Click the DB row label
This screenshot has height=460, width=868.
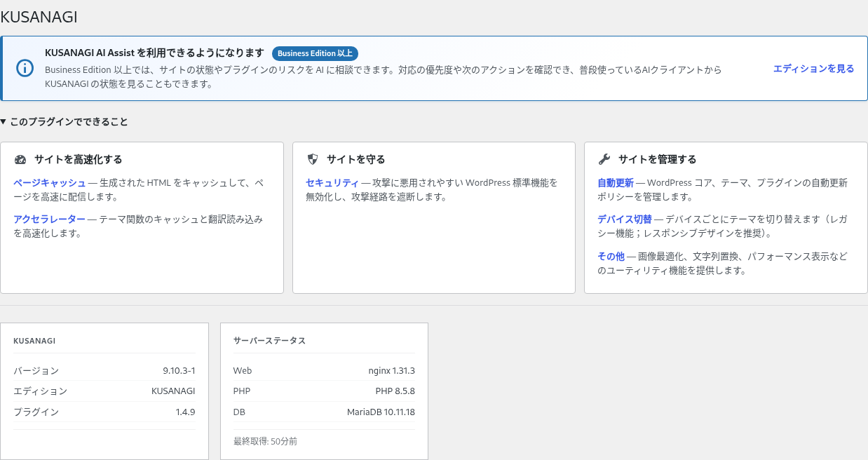239,412
